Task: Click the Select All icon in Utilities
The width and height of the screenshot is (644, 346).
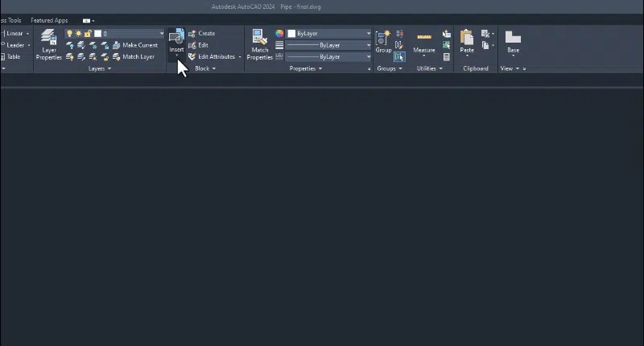Action: pos(447,45)
